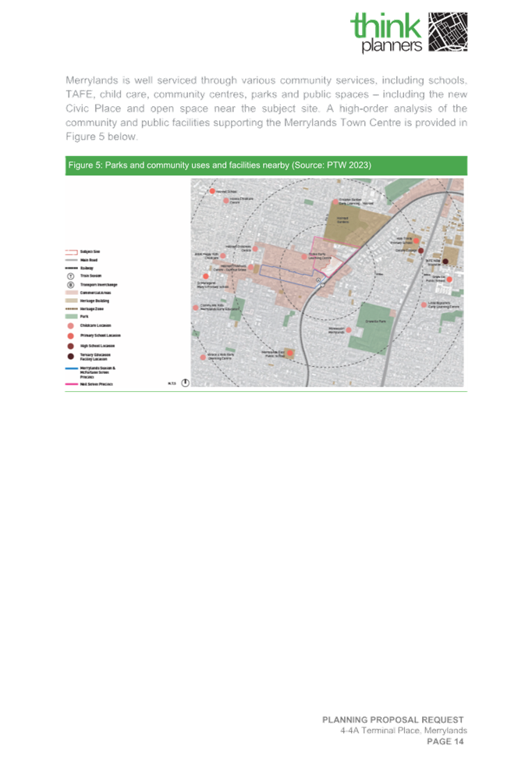
Task: Click the paragraph line starting 'TAFE, child care'
Action: [x=266, y=94]
